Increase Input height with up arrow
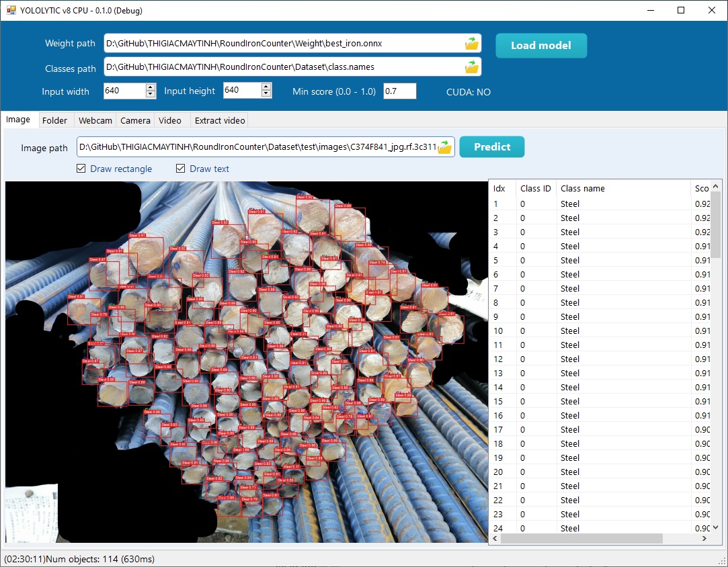 (x=266, y=87)
